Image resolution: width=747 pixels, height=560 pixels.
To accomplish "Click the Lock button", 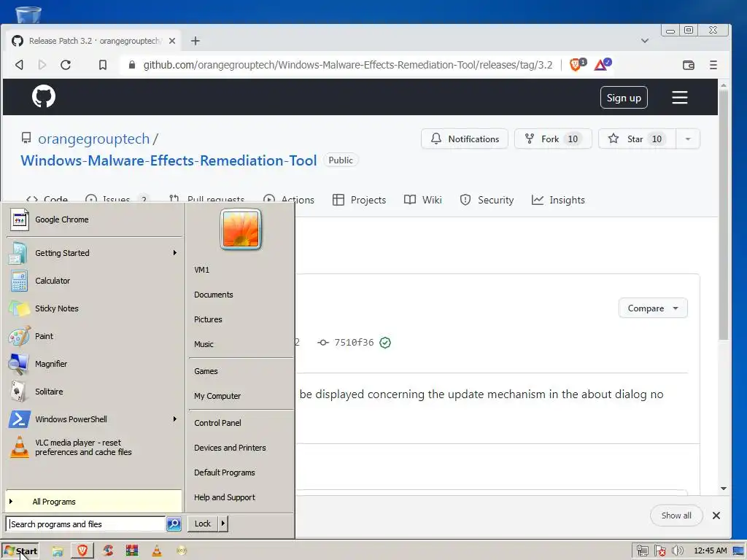I will pos(203,524).
